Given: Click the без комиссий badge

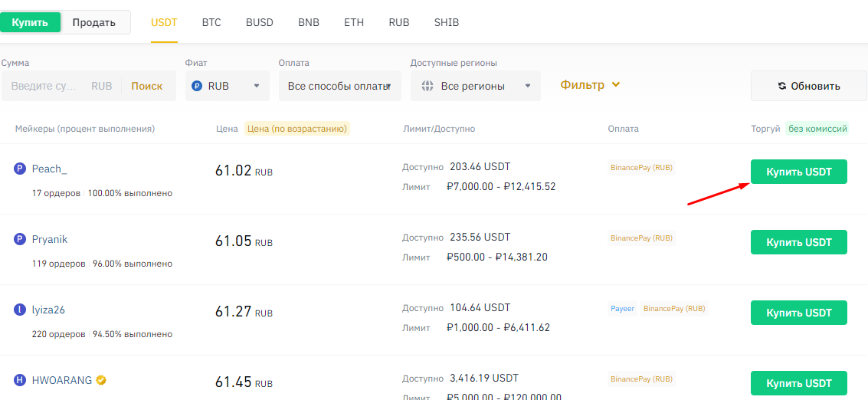Looking at the screenshot, I should click(x=817, y=129).
